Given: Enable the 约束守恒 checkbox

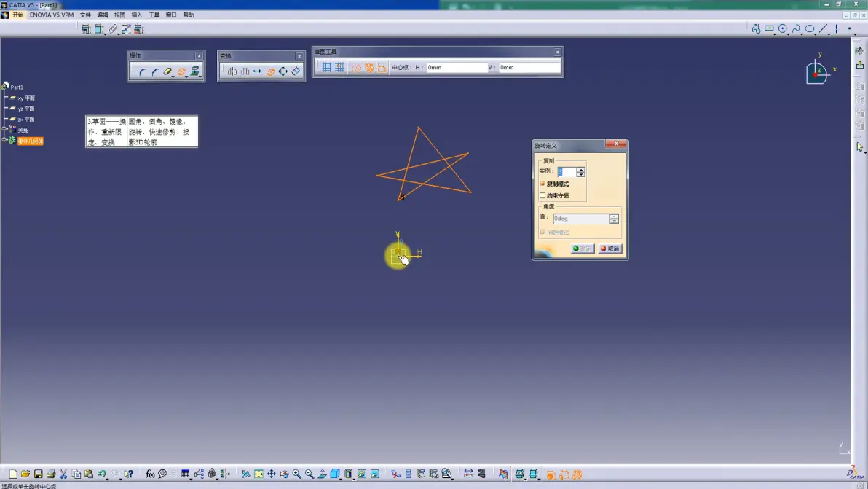Looking at the screenshot, I should [542, 195].
